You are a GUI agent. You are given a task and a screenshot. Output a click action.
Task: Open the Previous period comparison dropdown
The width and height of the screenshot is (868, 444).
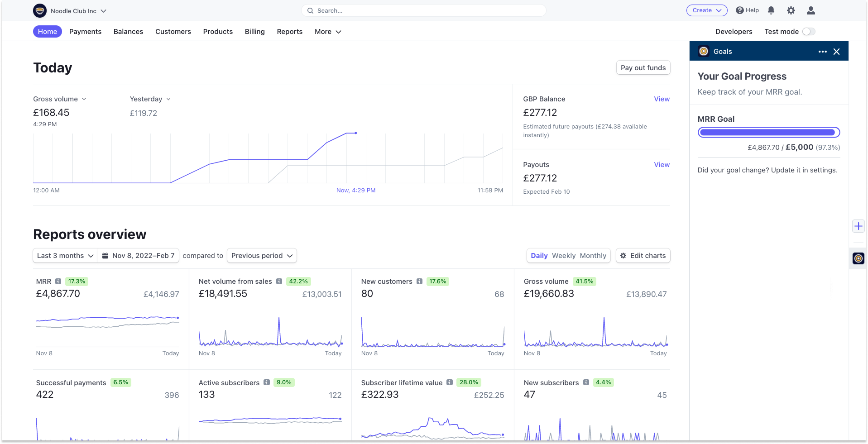tap(261, 255)
